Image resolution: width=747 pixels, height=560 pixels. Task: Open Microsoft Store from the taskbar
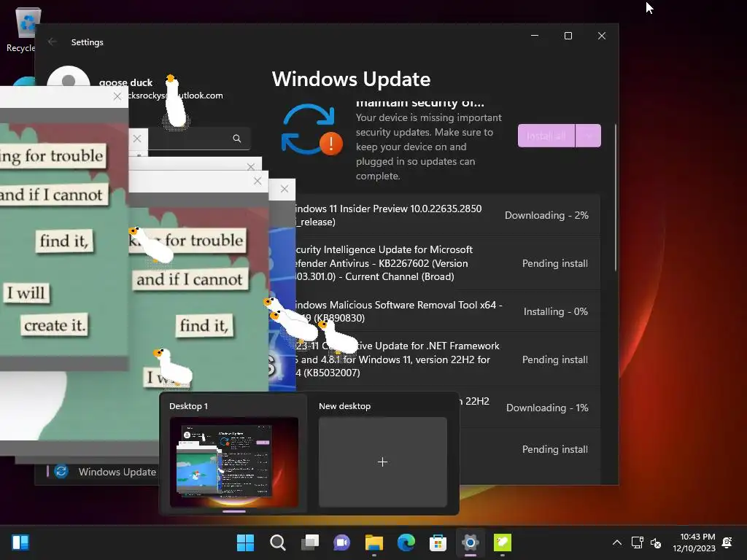tap(438, 542)
